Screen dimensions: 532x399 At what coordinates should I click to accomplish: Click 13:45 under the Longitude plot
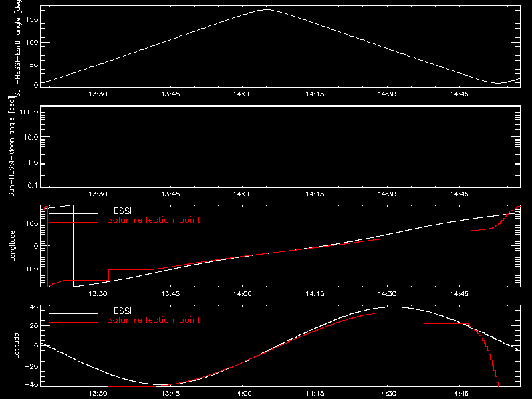click(x=170, y=293)
